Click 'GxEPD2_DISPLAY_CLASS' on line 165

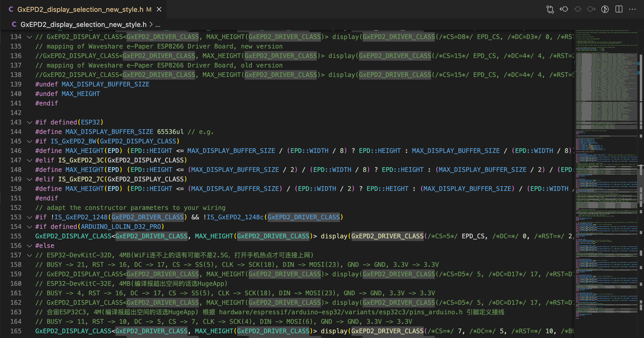73,331
